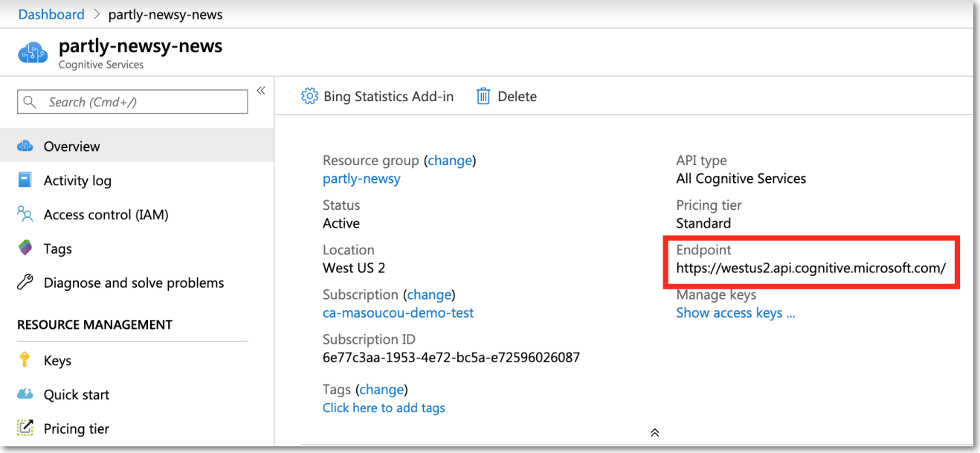Click the trash can Delete icon

click(483, 96)
